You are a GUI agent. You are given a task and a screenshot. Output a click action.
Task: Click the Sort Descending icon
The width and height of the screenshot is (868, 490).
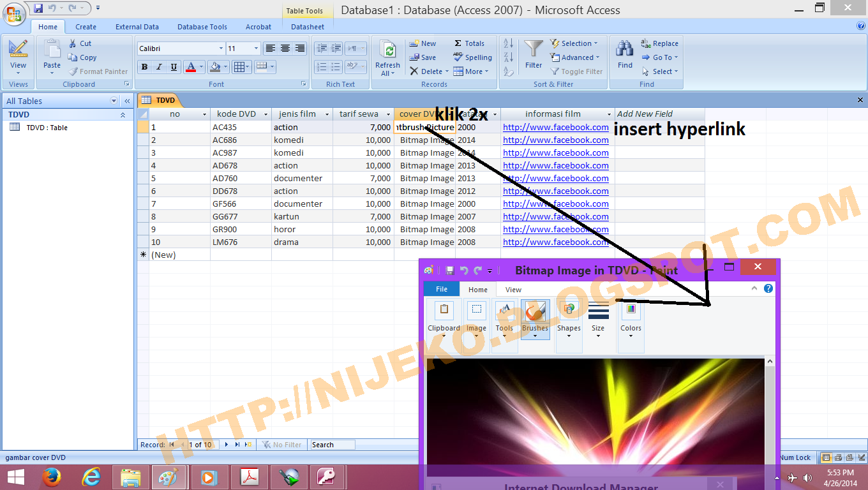pyautogui.click(x=509, y=57)
